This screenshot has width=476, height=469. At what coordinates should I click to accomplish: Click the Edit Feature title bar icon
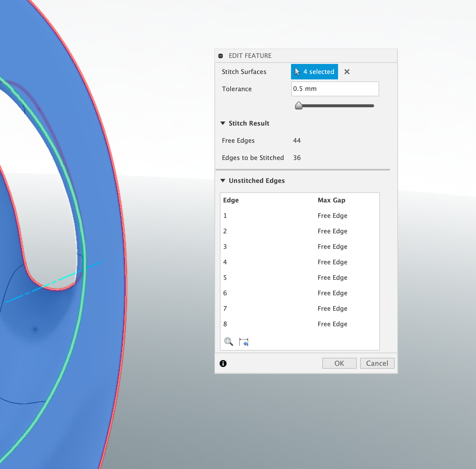click(x=221, y=56)
